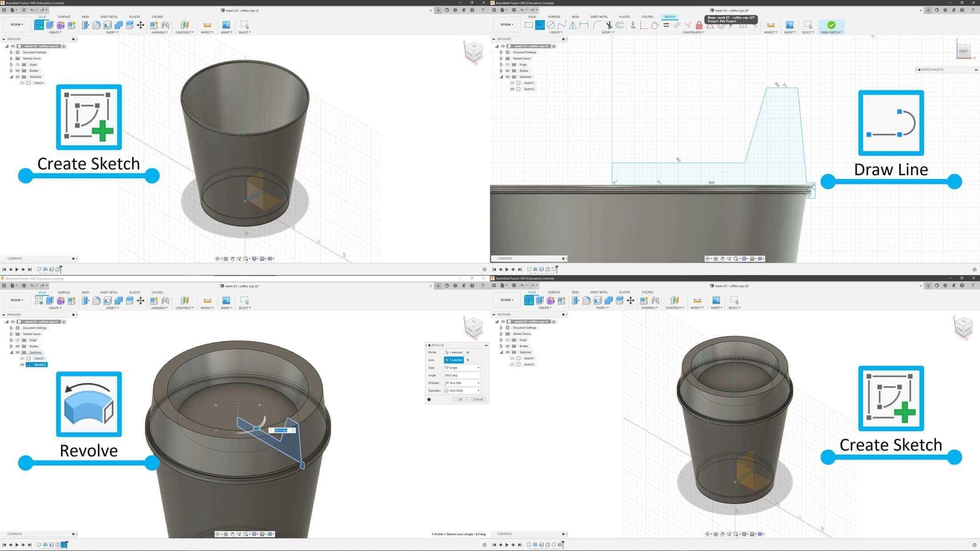
Task: Click Axis '1 selected' selector in Revolve dialog
Action: pos(453,360)
